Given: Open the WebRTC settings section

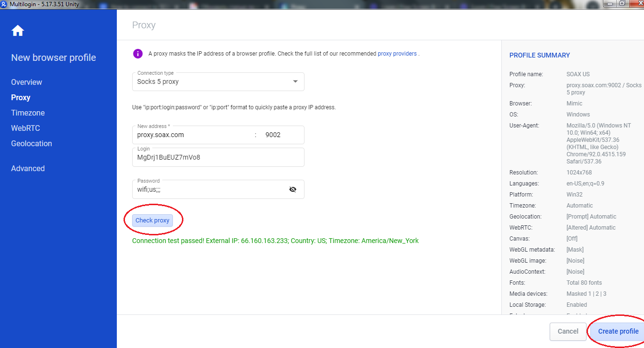Looking at the screenshot, I should click(25, 128).
